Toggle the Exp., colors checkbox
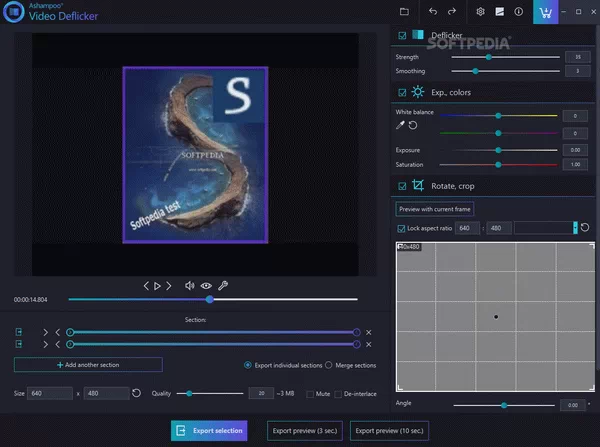 pos(402,93)
